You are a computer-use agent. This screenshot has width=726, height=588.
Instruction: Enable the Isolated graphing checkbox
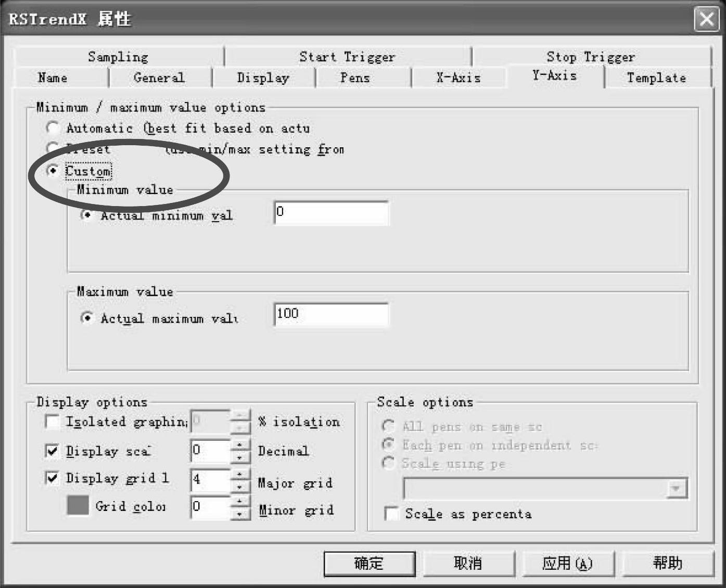[x=52, y=421]
